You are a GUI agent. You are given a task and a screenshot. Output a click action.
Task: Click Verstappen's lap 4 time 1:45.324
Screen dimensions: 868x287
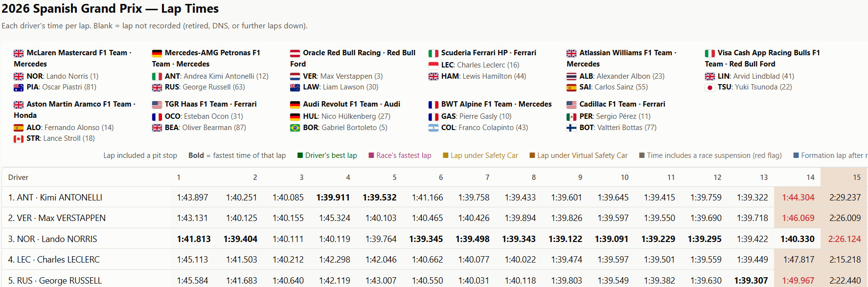335,218
